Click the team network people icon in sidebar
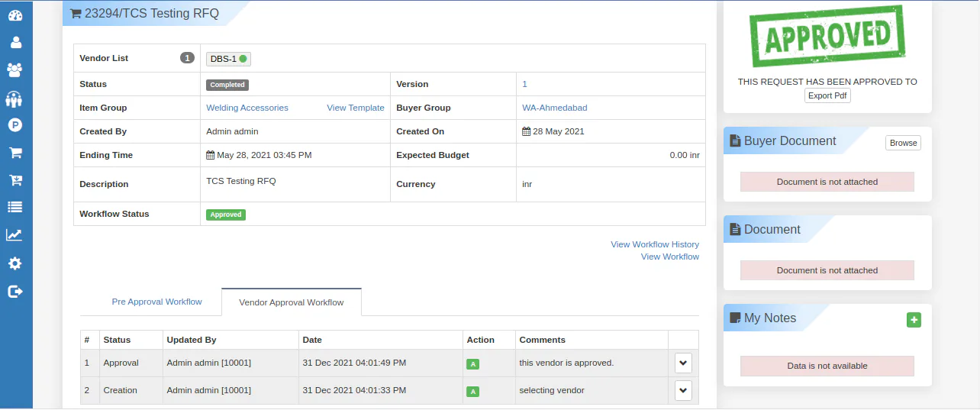This screenshot has width=980, height=410. tap(15, 98)
